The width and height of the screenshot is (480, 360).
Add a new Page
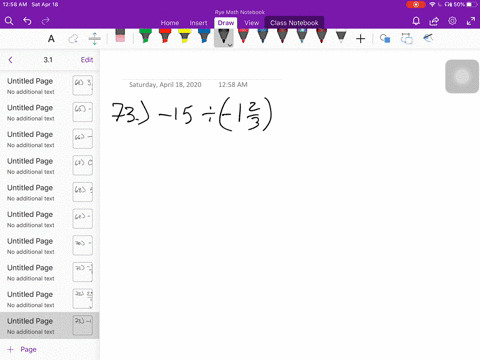(x=22, y=349)
